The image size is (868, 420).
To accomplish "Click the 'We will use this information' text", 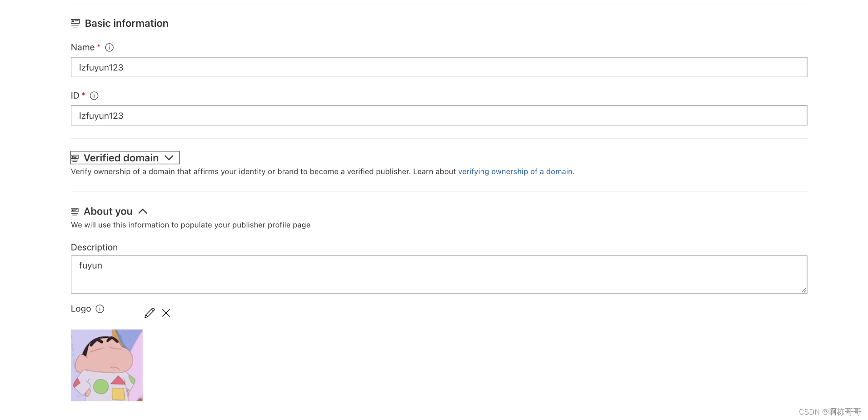I will pos(190,225).
